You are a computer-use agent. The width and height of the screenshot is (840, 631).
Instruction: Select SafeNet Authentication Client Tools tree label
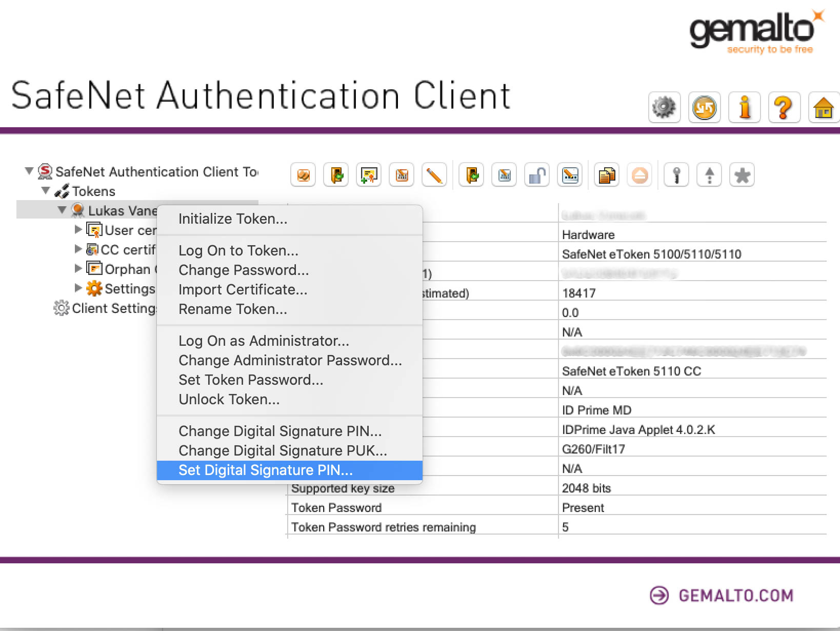[156, 172]
